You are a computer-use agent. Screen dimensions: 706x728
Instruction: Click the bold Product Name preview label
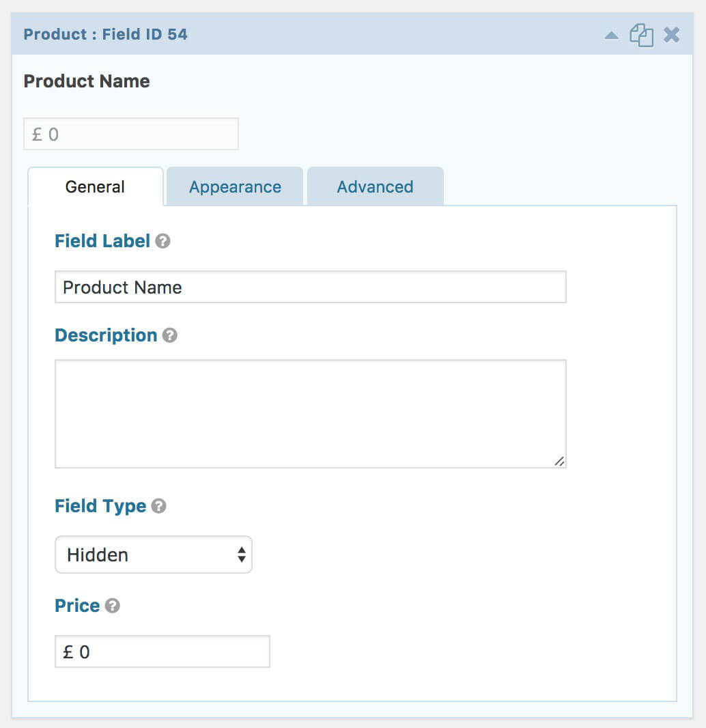click(87, 81)
